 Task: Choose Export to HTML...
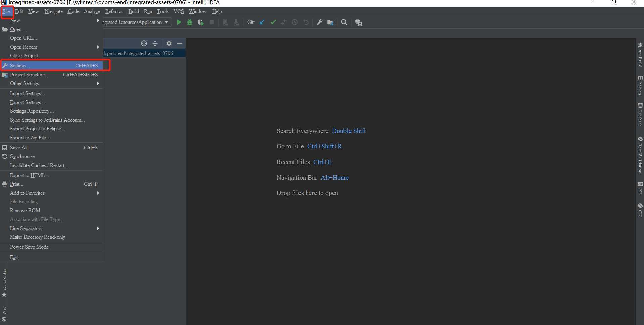(x=51, y=175)
